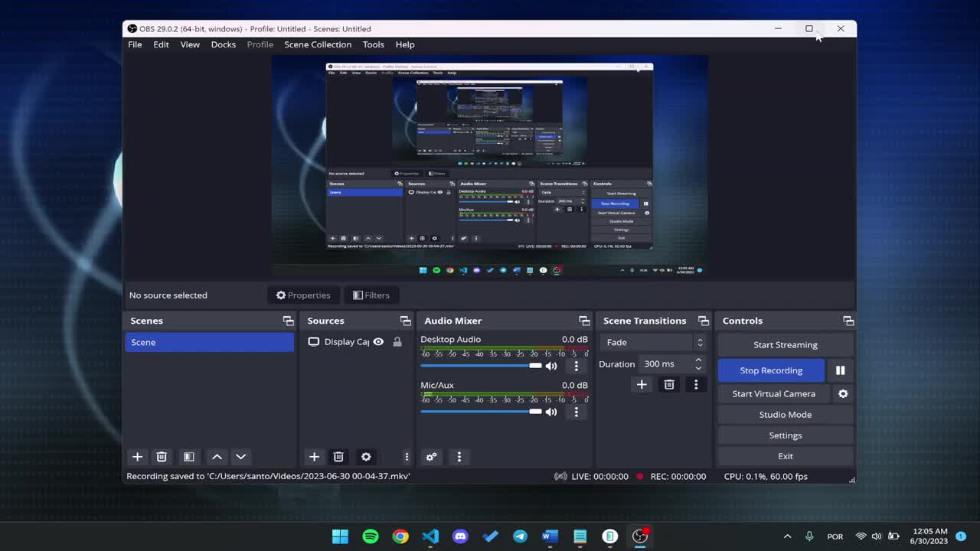The height and width of the screenshot is (551, 980).
Task: Hide the Display Capture source eye icon
Action: (378, 342)
